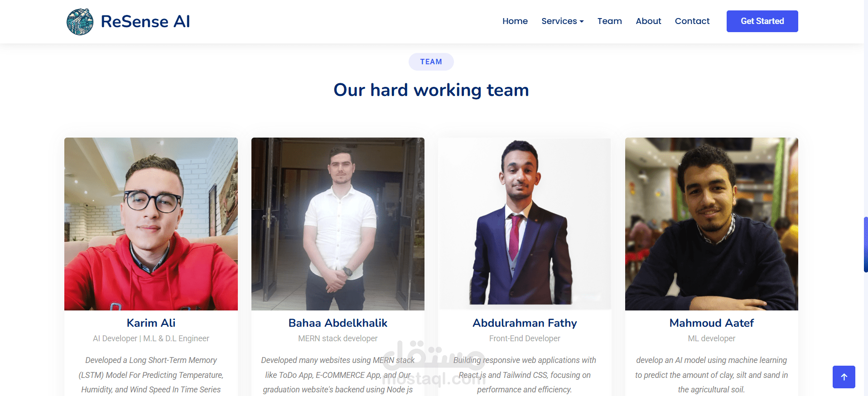Open Mahmoud Aatef's profile photo
Image resolution: width=868 pixels, height=396 pixels.
point(712,224)
